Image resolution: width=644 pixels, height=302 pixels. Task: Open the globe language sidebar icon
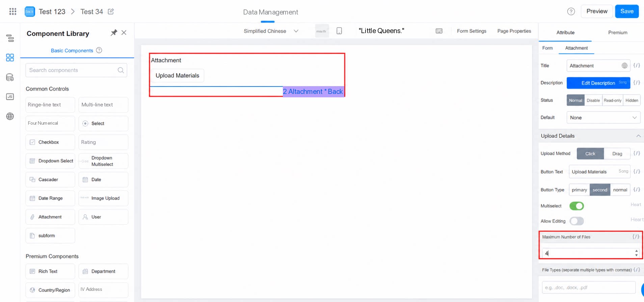10,117
